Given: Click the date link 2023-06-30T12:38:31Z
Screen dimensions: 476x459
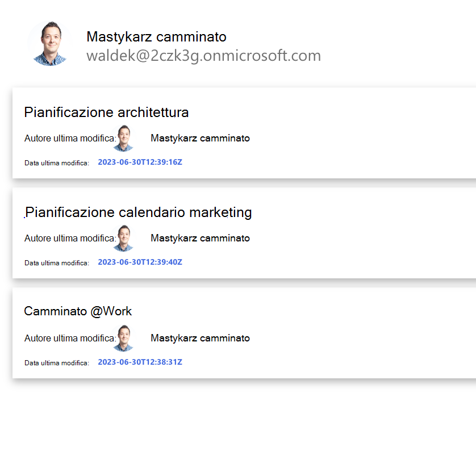Looking at the screenshot, I should 140,362.
